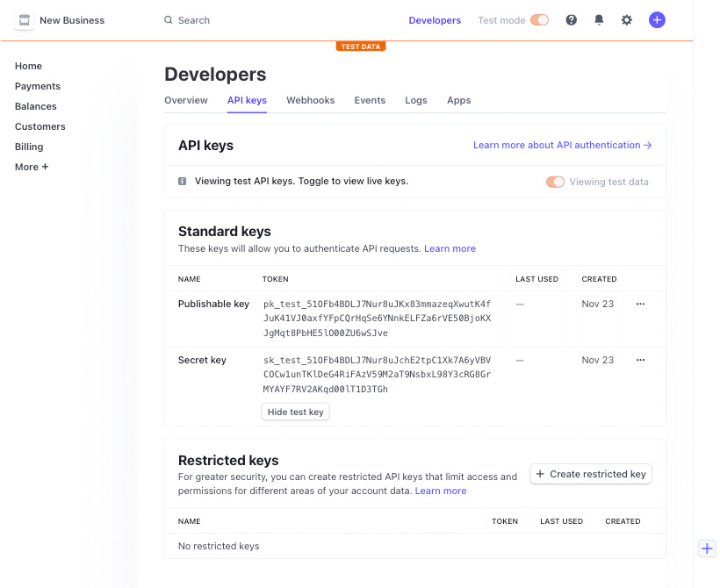Click the purple create plus button
Screen dimensions: 720x588
657,20
